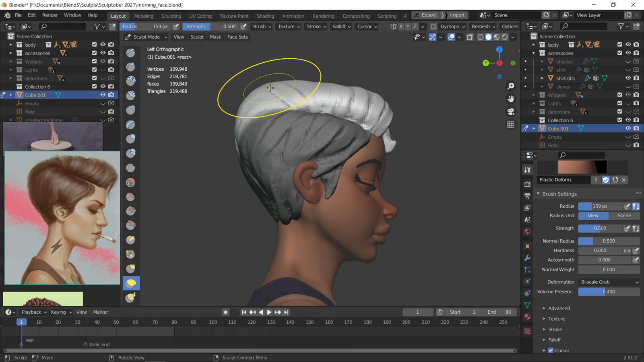644x362 pixels.
Task: Open the Options popover button
Action: 510,27
